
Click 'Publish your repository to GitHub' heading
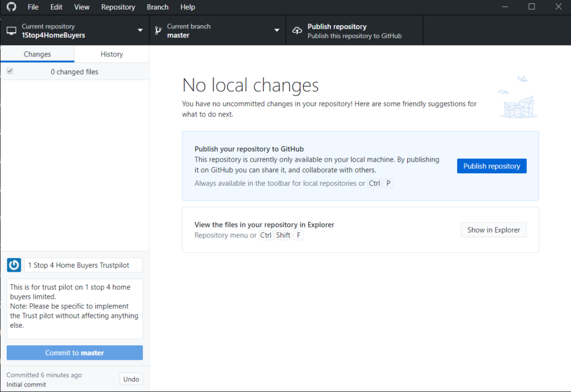click(249, 149)
